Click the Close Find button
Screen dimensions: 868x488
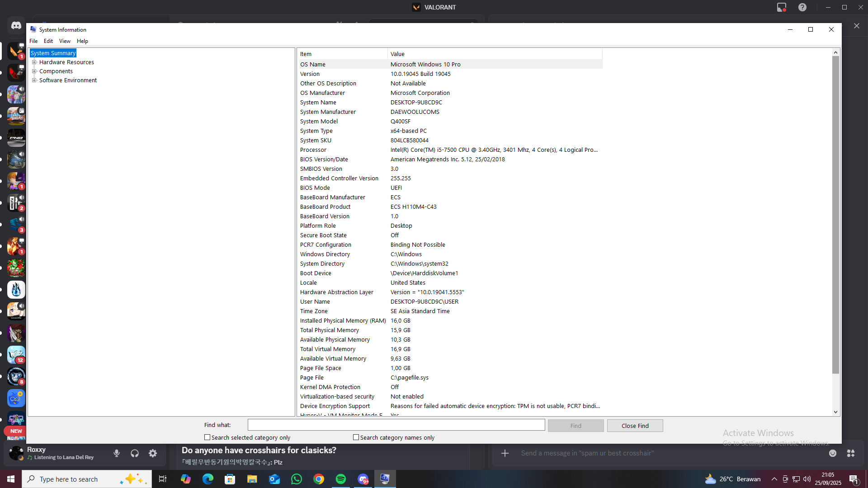pos(635,426)
